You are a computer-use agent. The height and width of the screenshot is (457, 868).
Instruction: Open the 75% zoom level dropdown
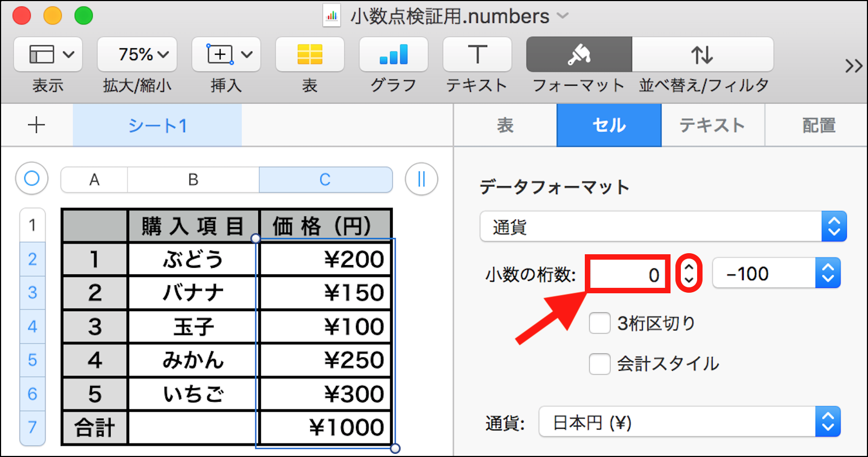137,54
